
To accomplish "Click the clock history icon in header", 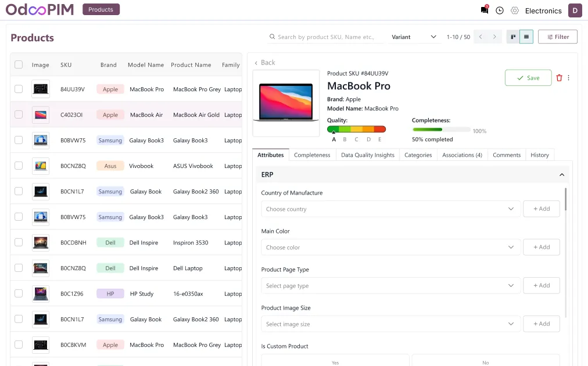I will pos(500,10).
